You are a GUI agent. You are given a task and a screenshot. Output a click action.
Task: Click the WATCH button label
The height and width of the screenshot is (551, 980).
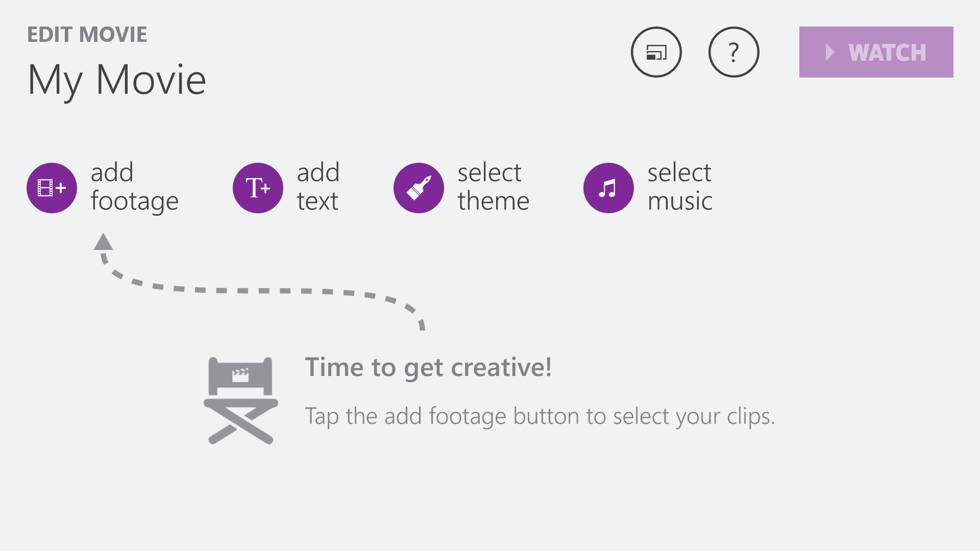click(x=887, y=53)
